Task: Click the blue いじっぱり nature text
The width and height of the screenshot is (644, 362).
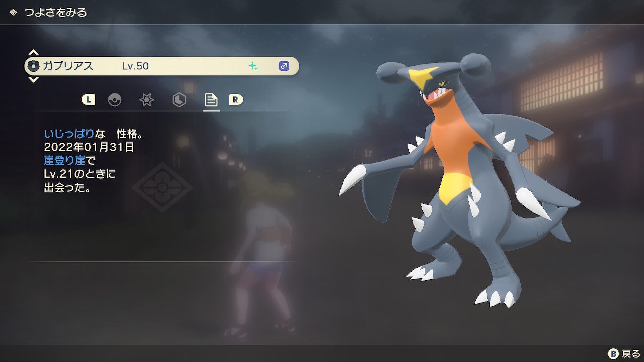Action: tap(69, 134)
